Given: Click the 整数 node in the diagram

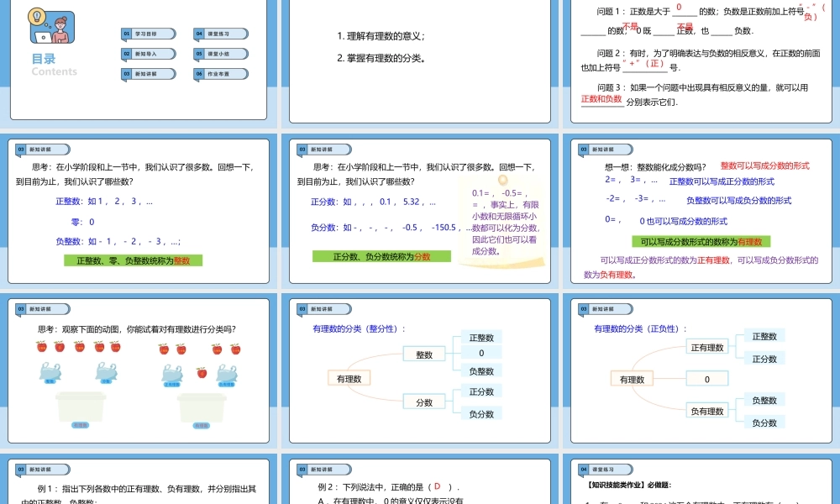Looking at the screenshot, I should tap(423, 354).
